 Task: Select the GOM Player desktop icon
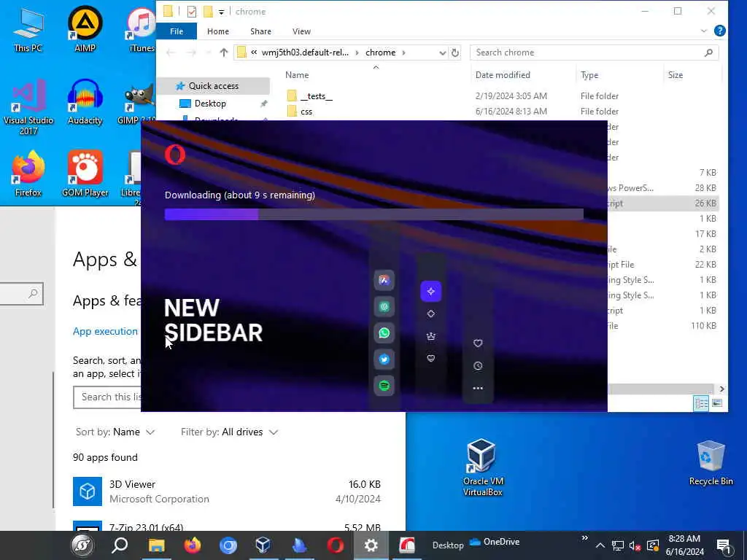point(85,174)
